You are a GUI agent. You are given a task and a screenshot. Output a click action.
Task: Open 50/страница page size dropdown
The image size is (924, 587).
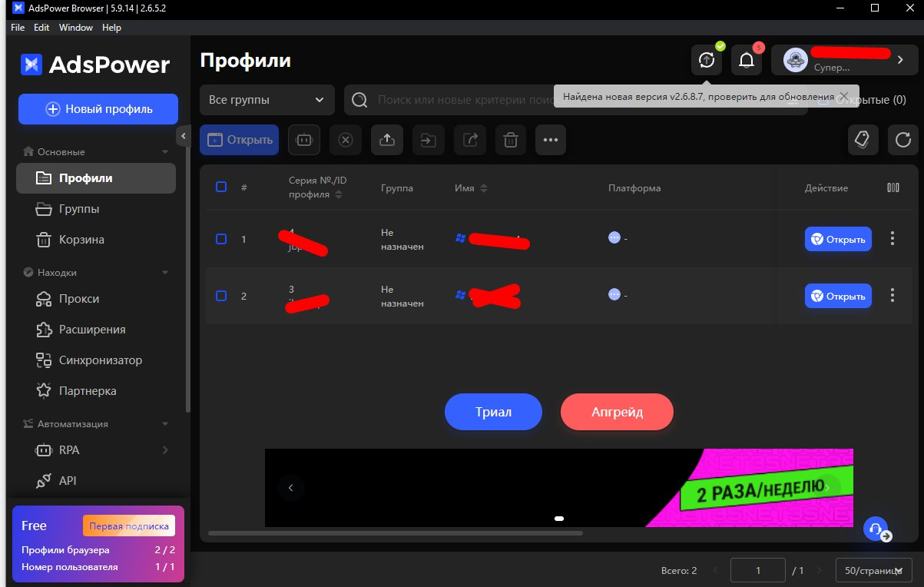[x=874, y=571]
